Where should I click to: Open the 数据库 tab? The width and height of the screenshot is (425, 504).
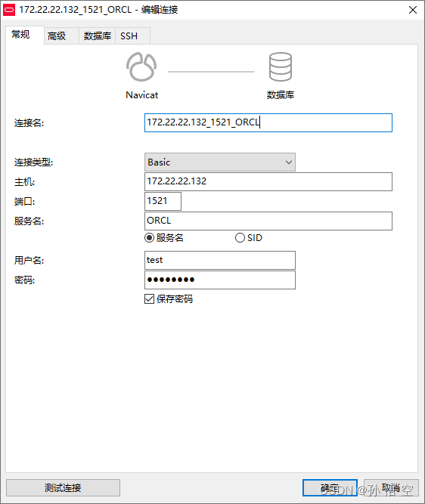click(97, 36)
